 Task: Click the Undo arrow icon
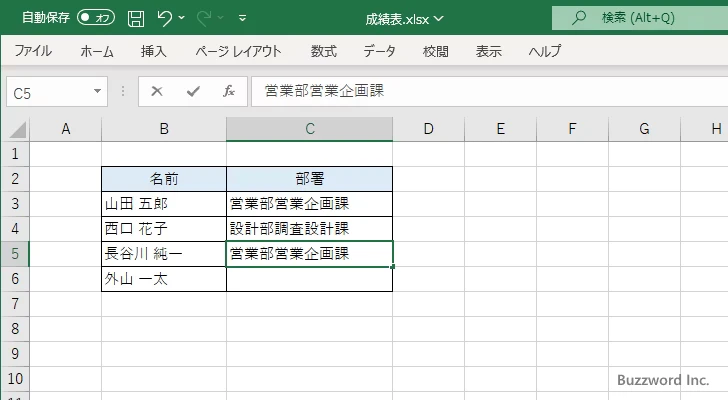point(165,18)
